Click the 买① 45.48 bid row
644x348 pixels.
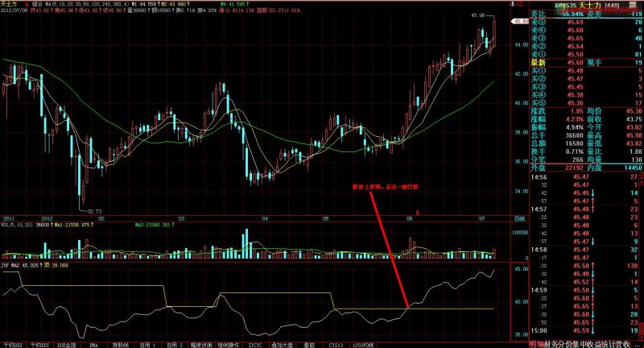(586, 71)
